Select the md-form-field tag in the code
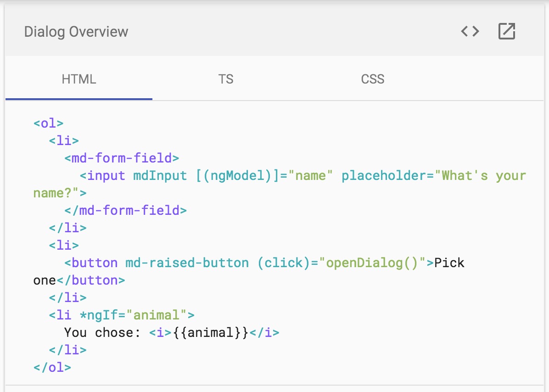The height and width of the screenshot is (392, 549). [x=121, y=158]
